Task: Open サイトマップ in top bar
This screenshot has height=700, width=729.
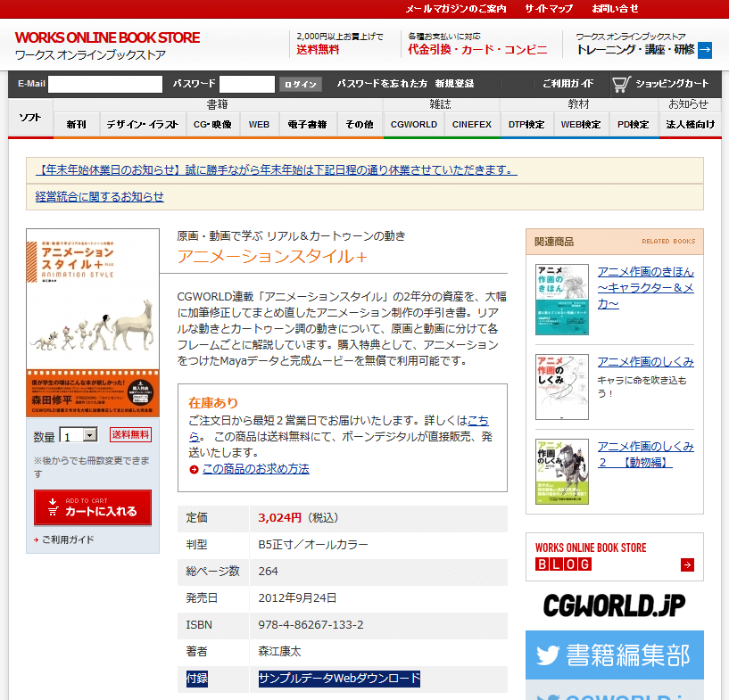Action: (549, 9)
